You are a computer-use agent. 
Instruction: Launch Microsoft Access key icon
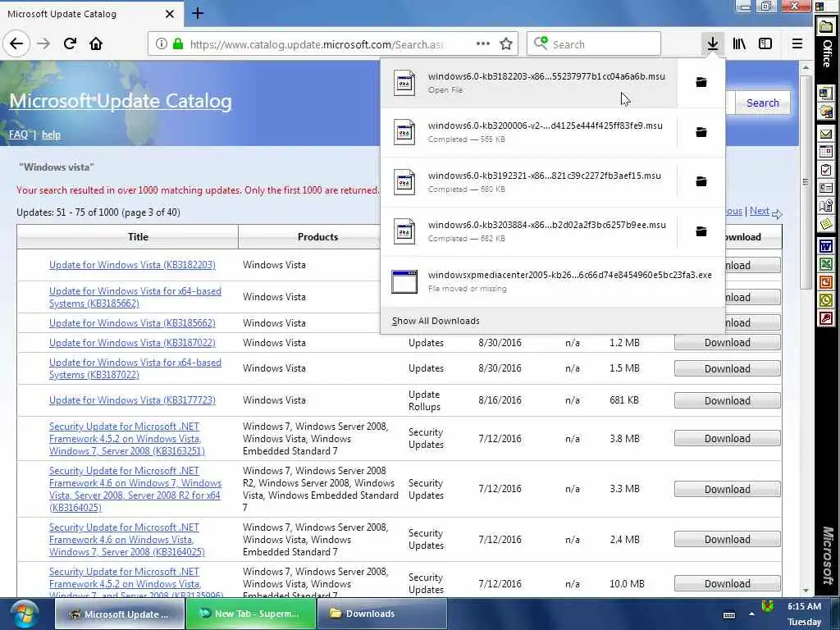(x=825, y=319)
